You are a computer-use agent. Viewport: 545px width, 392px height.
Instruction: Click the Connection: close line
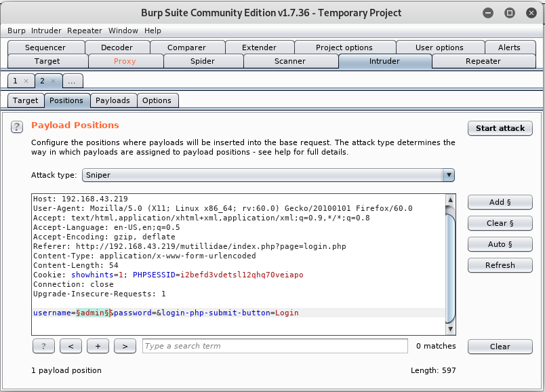(73, 284)
